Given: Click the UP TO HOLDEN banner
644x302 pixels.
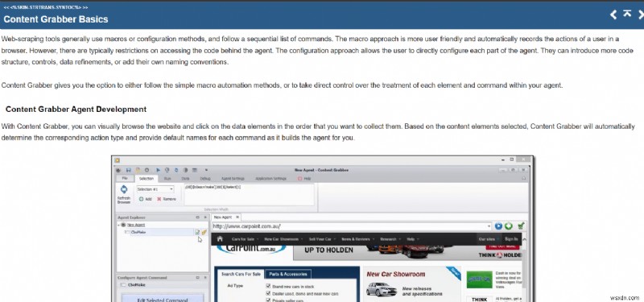Looking at the screenshot, I should (328, 250).
